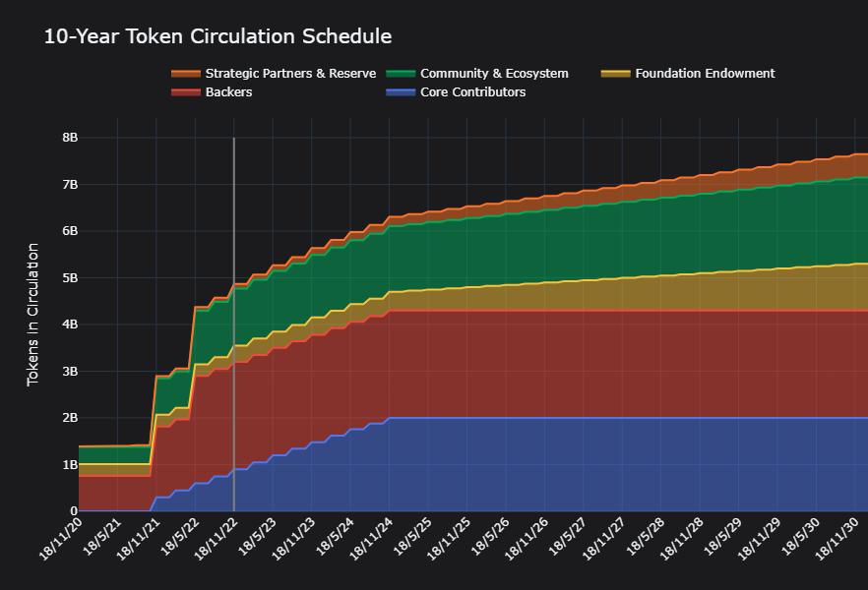Click the red Backers filled area

(590, 364)
